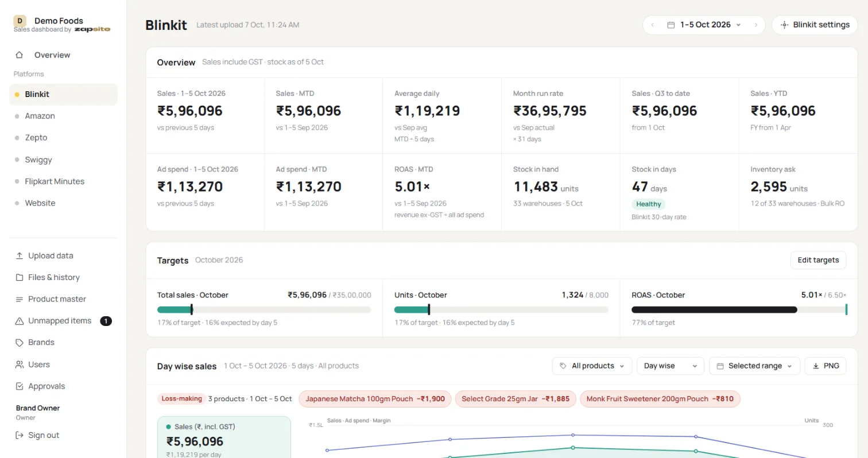Screen dimensions: 868x458
Task: Open Product master list icon
Action: point(20,299)
